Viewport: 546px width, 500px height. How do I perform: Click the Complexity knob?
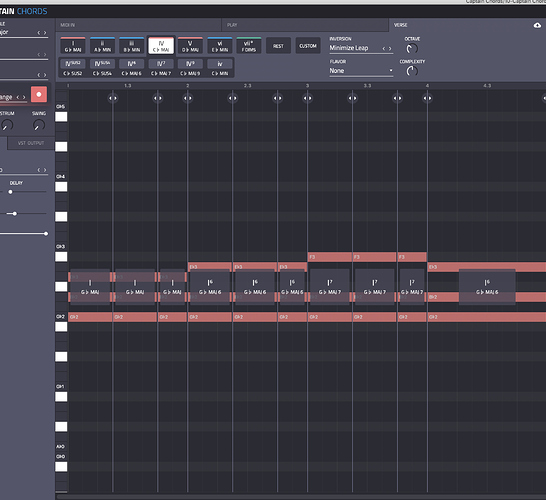pyautogui.click(x=412, y=71)
